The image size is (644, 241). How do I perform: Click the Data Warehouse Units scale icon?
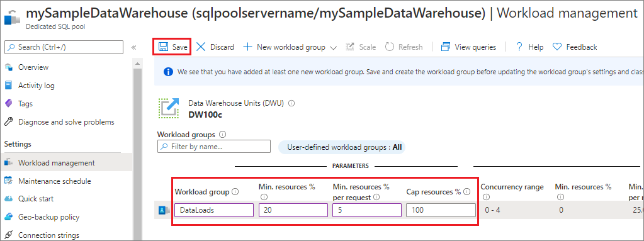coord(169,108)
